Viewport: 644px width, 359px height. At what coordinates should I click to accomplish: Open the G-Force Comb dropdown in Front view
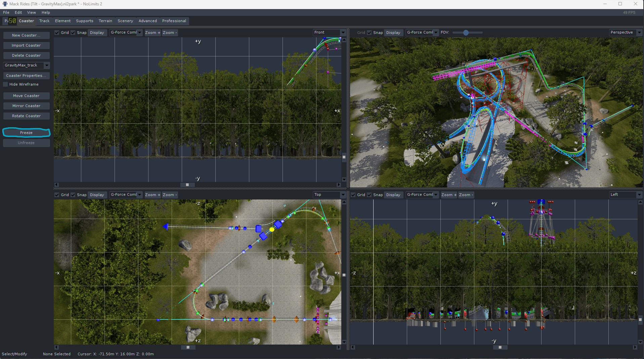pos(126,33)
